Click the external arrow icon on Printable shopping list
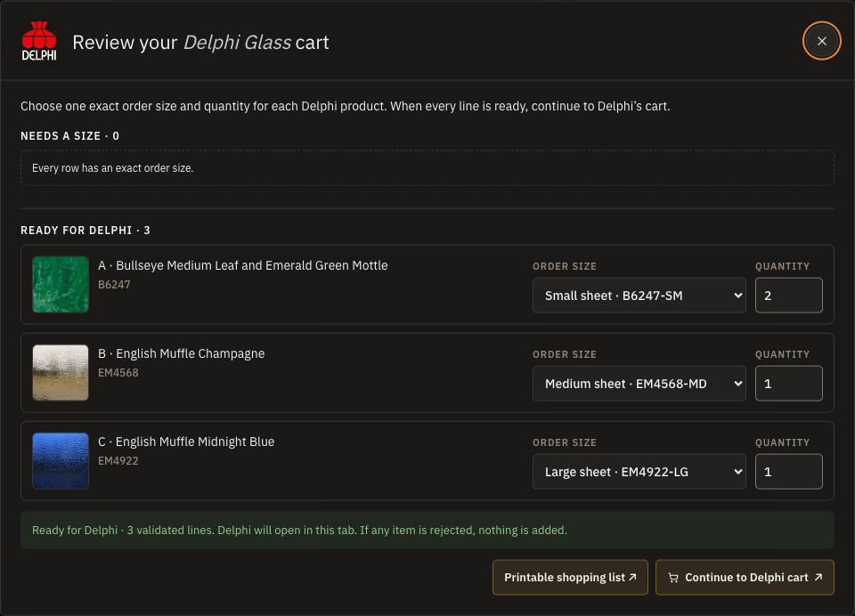The width and height of the screenshot is (855, 616). [x=632, y=577]
